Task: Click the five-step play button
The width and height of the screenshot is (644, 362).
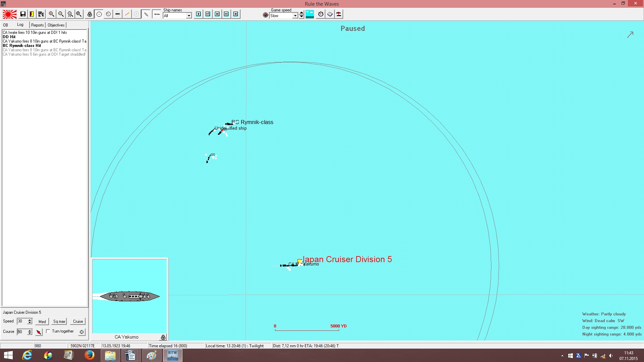Action: coord(208,14)
